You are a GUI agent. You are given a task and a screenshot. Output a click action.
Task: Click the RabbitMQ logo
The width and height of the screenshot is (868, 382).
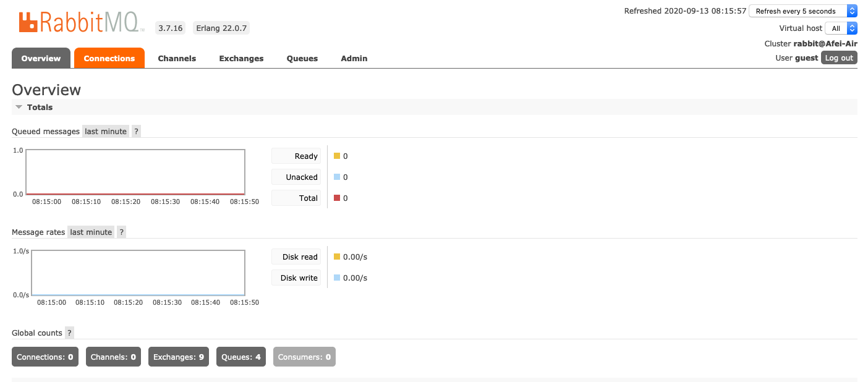click(82, 22)
